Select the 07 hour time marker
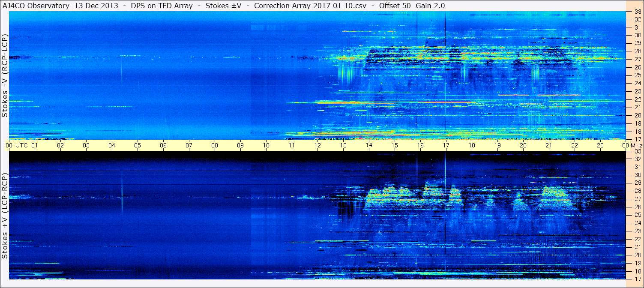This screenshot has width=644, height=288. coord(189,145)
